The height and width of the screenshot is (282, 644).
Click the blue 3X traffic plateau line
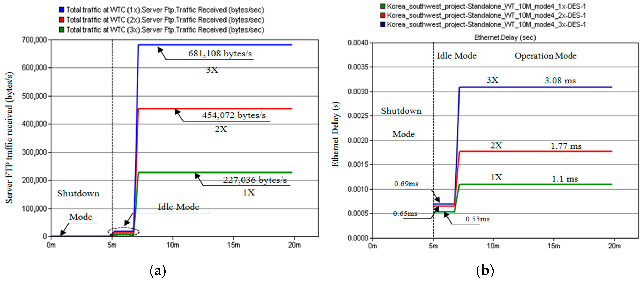coord(215,45)
